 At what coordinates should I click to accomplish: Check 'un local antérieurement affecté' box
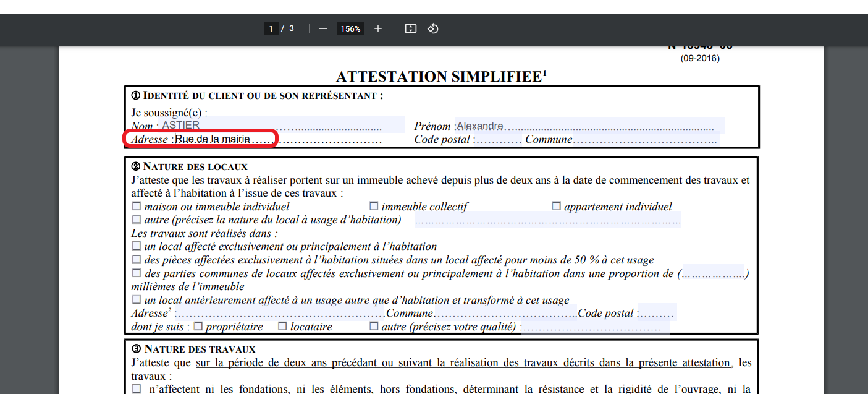(x=137, y=299)
